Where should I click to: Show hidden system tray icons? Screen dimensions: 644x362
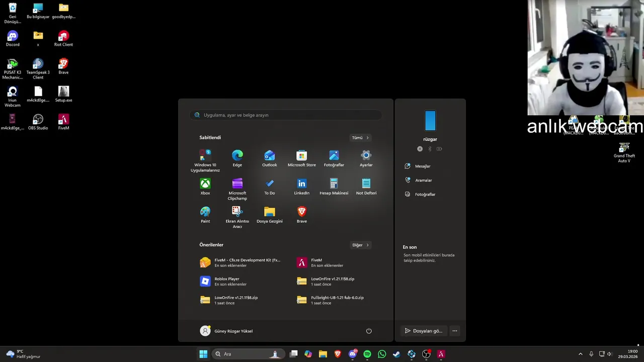tap(580, 354)
